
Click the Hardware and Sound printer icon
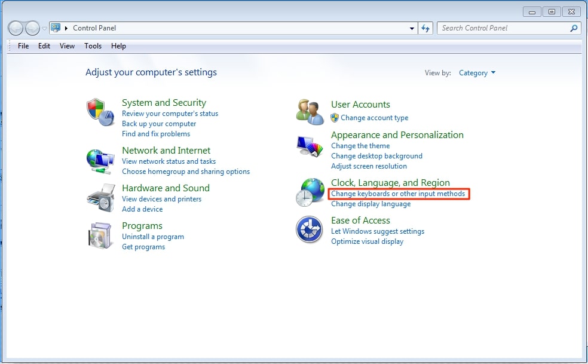(100, 198)
